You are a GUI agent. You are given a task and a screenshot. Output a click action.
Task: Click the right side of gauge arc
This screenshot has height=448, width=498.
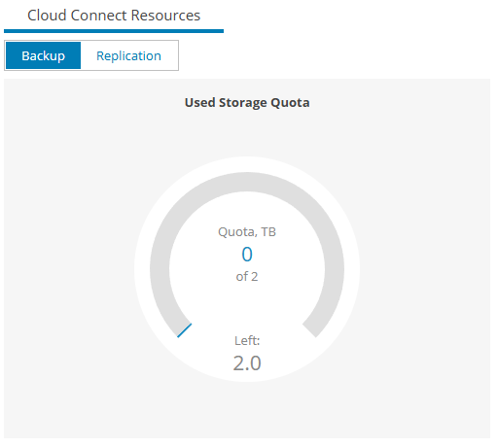tap(335, 269)
